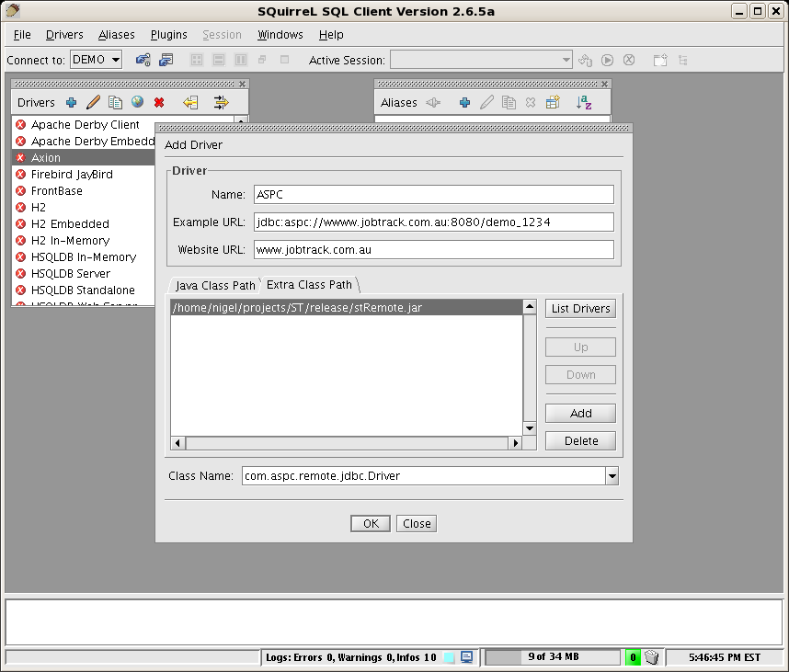Open the Connect to DEMO dropdown
The height and width of the screenshot is (672, 789).
[96, 60]
